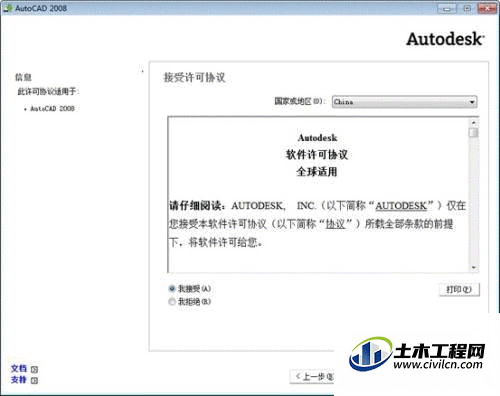Open the 国家或地区 dropdown showing China

click(x=404, y=102)
